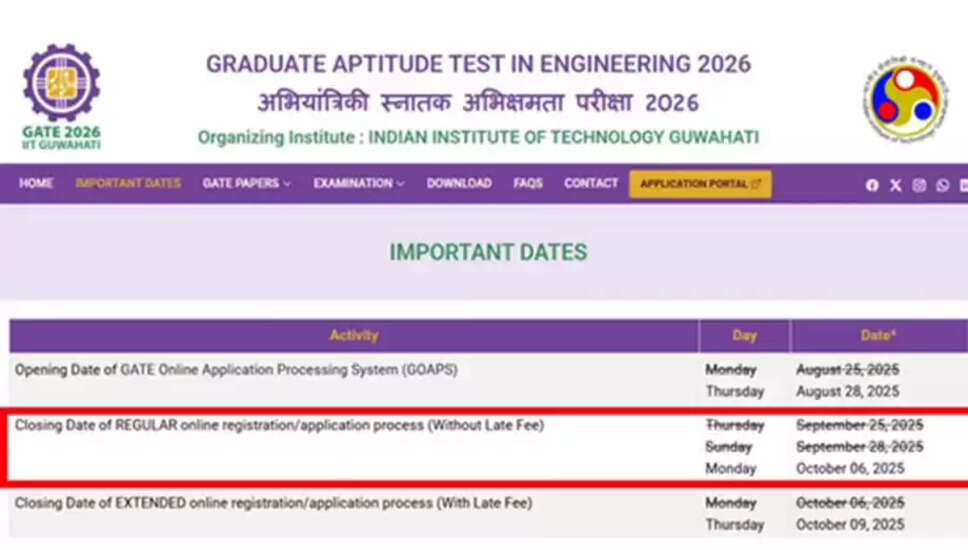Open the X (Twitter) icon
This screenshot has width=968, height=550.
point(895,185)
